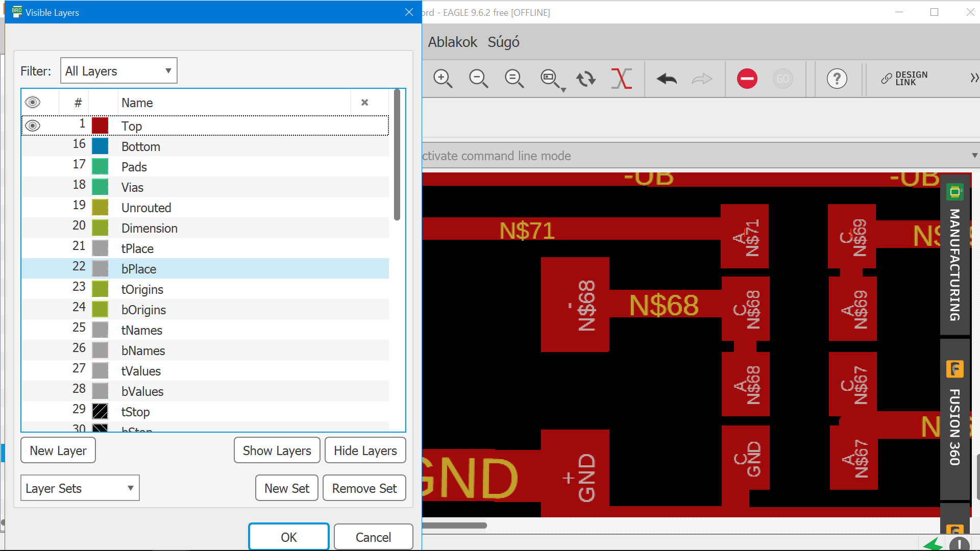Toggle visibility of the Pads layer
The image size is (980, 551).
pos(33,166)
